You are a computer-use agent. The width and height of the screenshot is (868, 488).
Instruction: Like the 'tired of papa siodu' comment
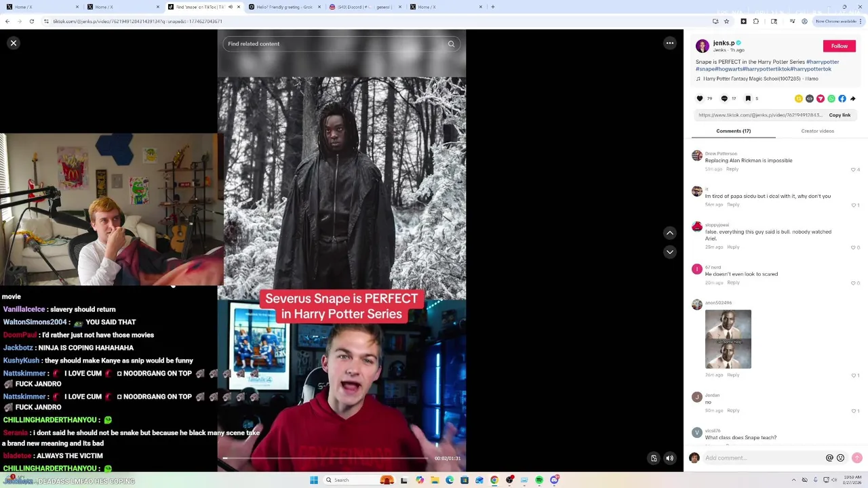coord(853,205)
